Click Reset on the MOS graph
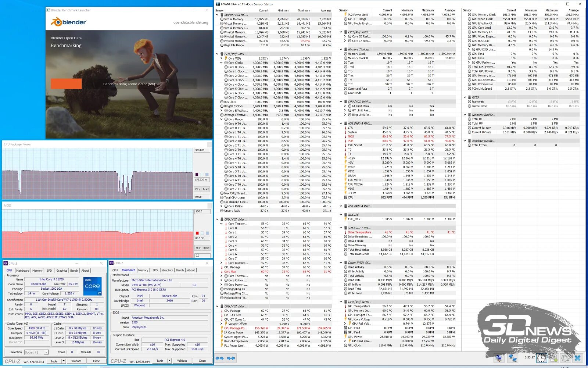This screenshot has width=588, height=368. [207, 248]
